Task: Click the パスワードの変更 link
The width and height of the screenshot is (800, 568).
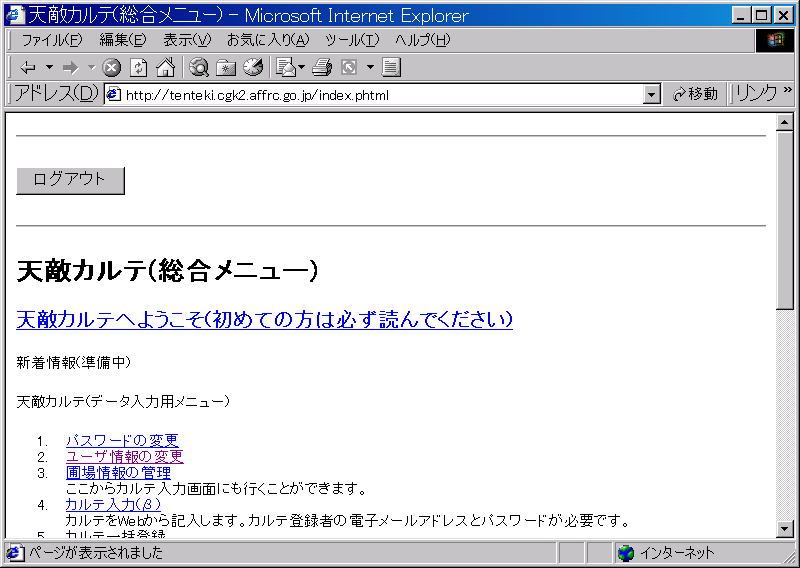Action: click(122, 441)
